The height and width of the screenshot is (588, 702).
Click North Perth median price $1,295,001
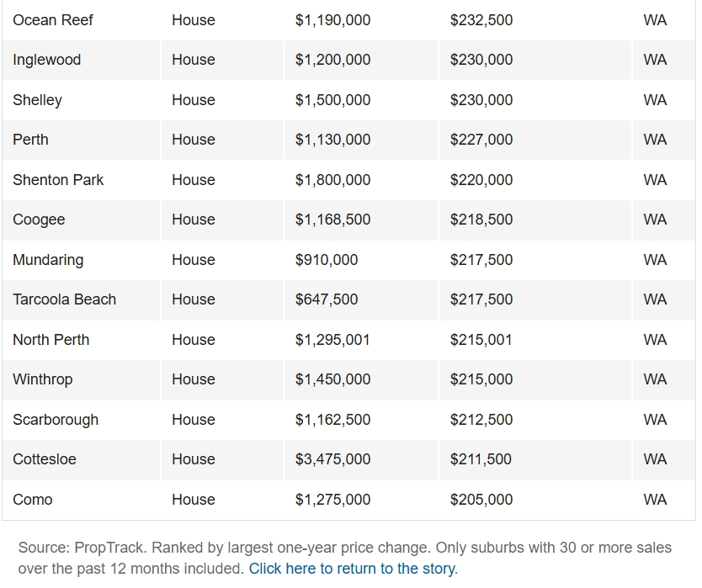click(x=332, y=340)
